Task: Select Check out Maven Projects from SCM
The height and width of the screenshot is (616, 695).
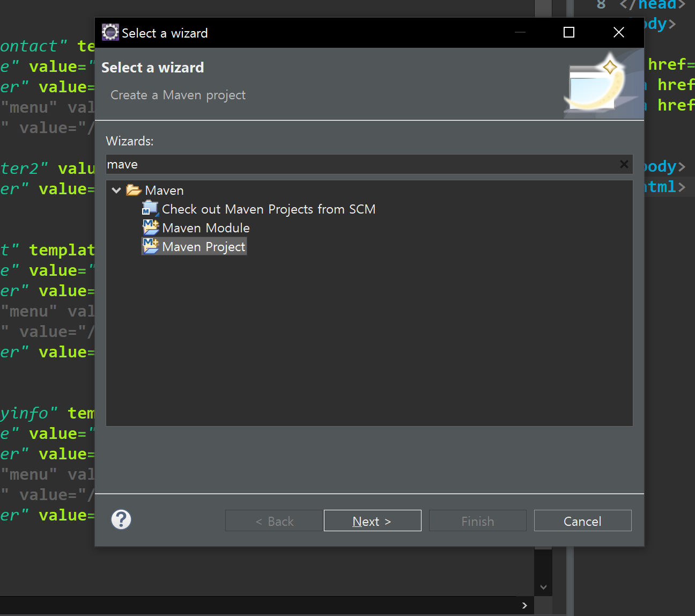Action: [269, 209]
